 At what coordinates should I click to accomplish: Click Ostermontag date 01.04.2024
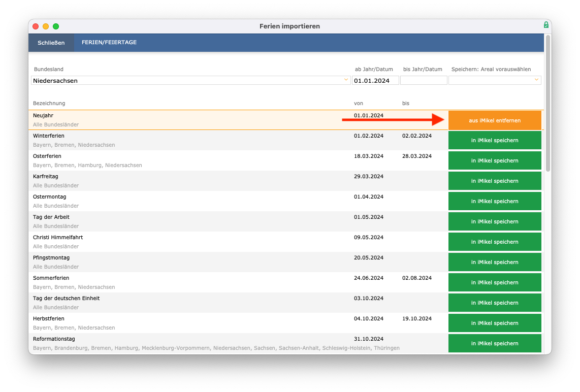click(x=368, y=197)
